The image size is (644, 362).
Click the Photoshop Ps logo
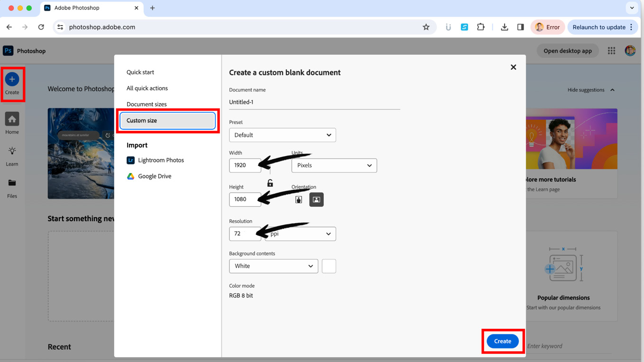[x=8, y=51]
